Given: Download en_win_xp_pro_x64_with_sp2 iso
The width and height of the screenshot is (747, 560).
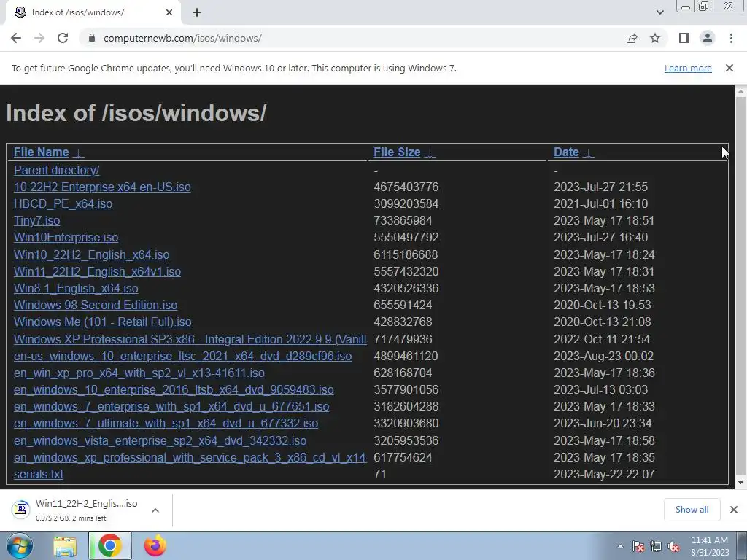Looking at the screenshot, I should point(139,373).
